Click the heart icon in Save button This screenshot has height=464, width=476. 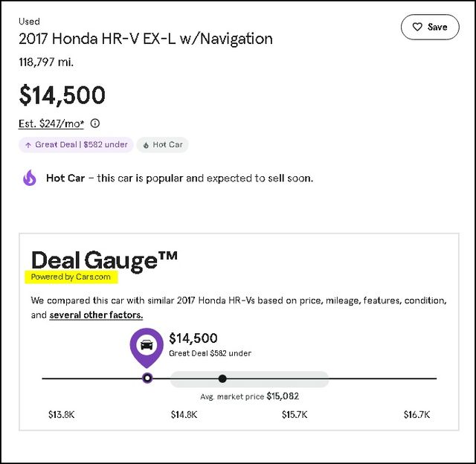pyautogui.click(x=417, y=27)
